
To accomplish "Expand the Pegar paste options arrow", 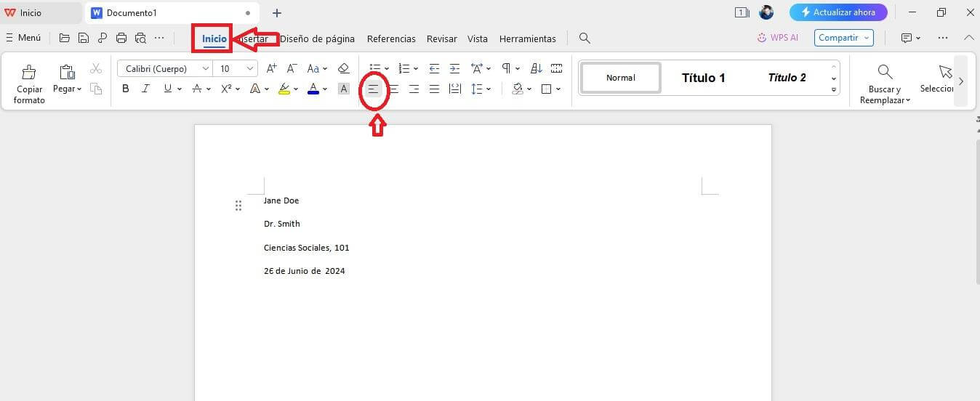I will point(79,89).
